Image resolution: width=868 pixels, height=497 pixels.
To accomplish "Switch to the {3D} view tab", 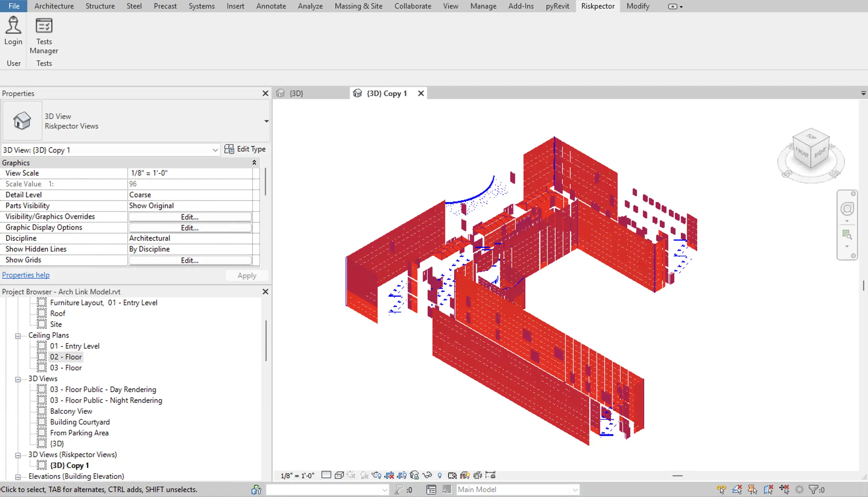I will pyautogui.click(x=296, y=93).
